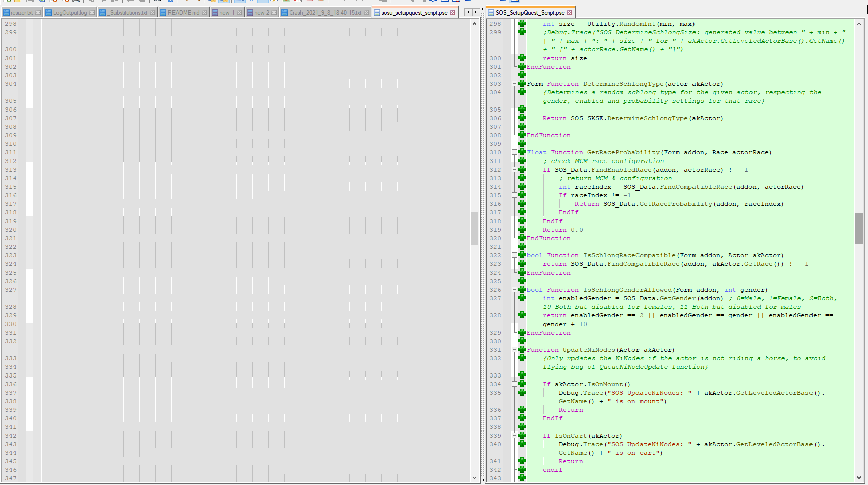Close the LogOutput.log tab
This screenshot has height=485, width=868.
tap(92, 13)
